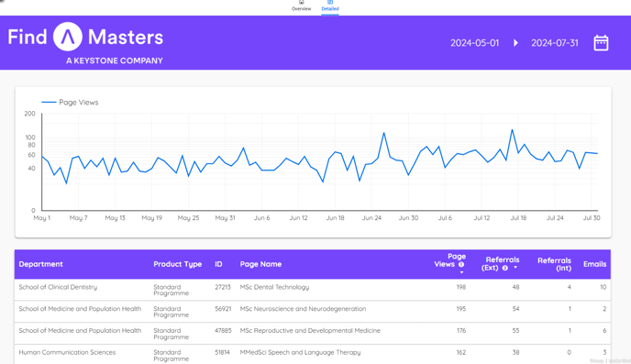
Task: Click the Detailed page icon
Action: (330, 3)
